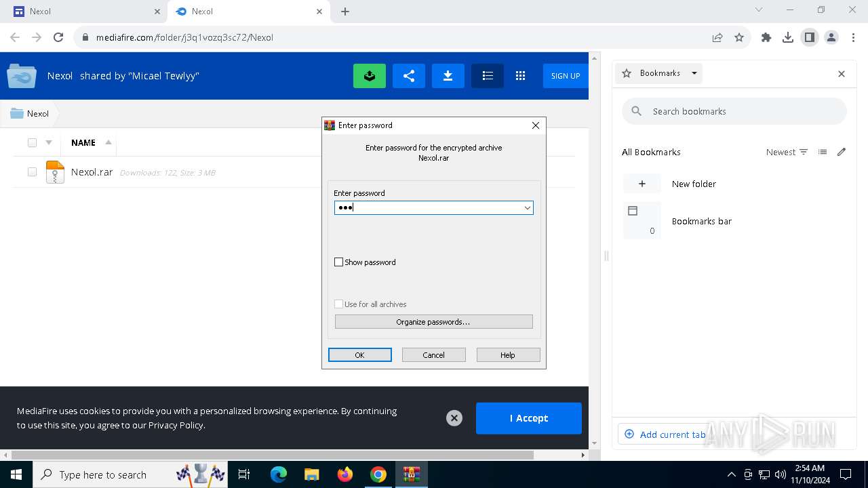
Task: Reload the page in Chrome
Action: point(58,37)
